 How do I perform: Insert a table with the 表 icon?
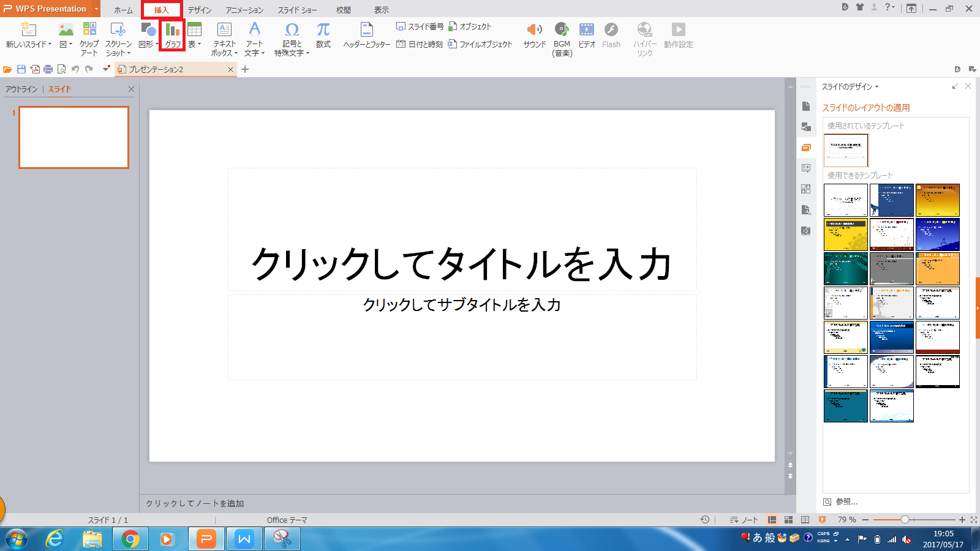pos(194,29)
